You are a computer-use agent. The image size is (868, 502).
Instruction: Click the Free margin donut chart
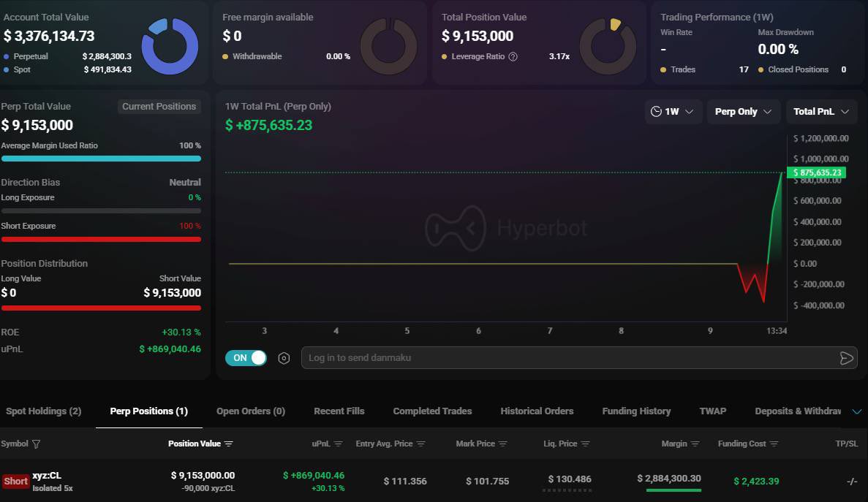coord(388,47)
